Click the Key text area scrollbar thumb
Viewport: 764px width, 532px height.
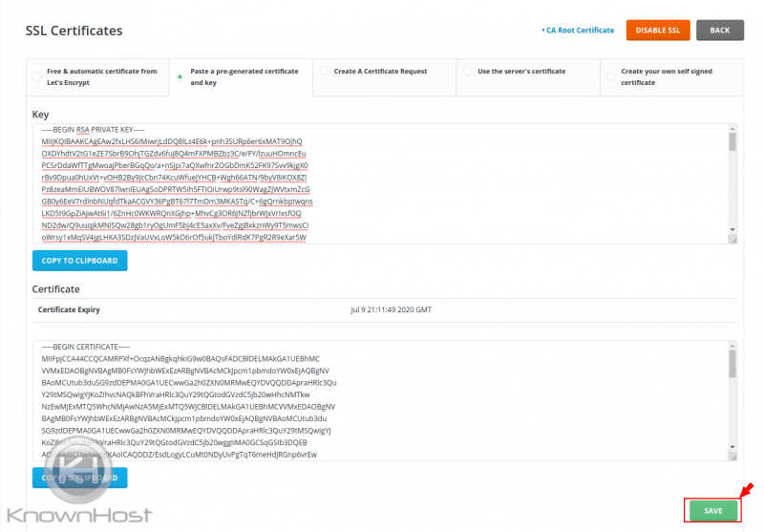(x=732, y=143)
